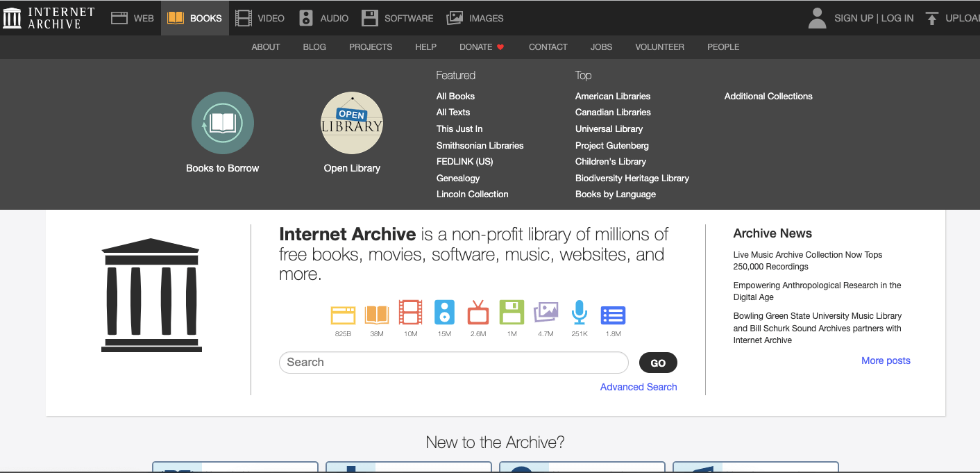Open the Web section icon

click(x=119, y=18)
